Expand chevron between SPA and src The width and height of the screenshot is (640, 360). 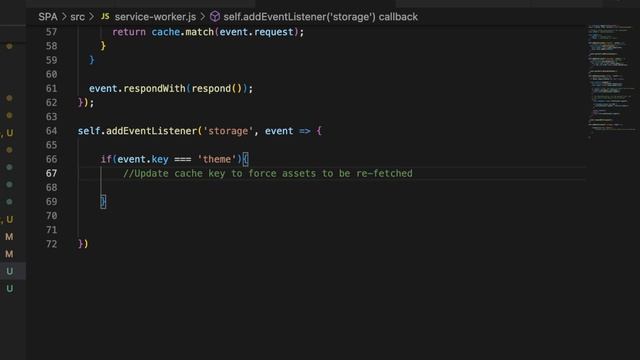coord(64,17)
